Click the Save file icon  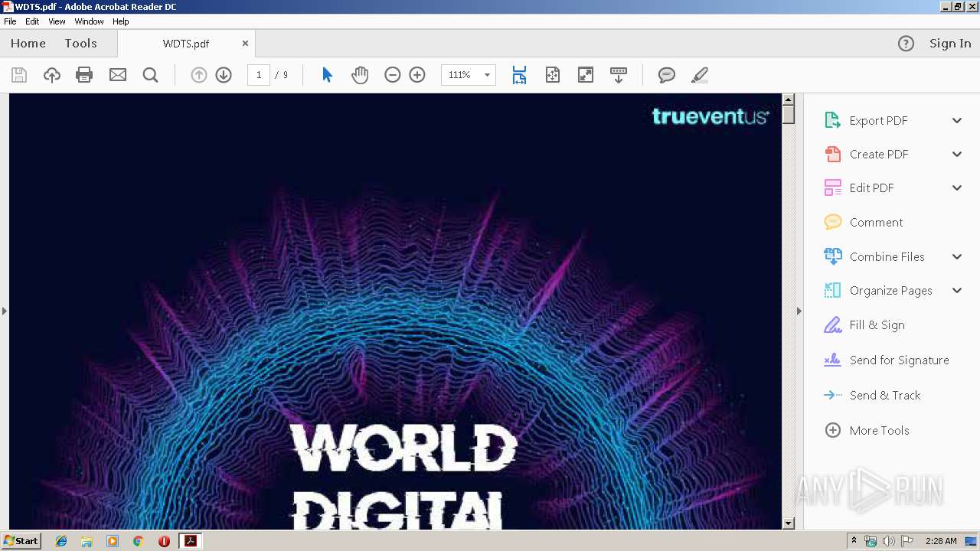[19, 75]
